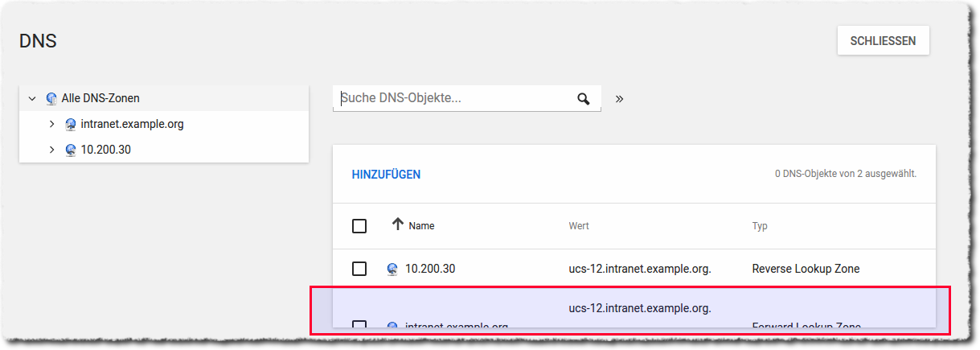Open the 10.200.30 entry name in the table

pos(430,269)
